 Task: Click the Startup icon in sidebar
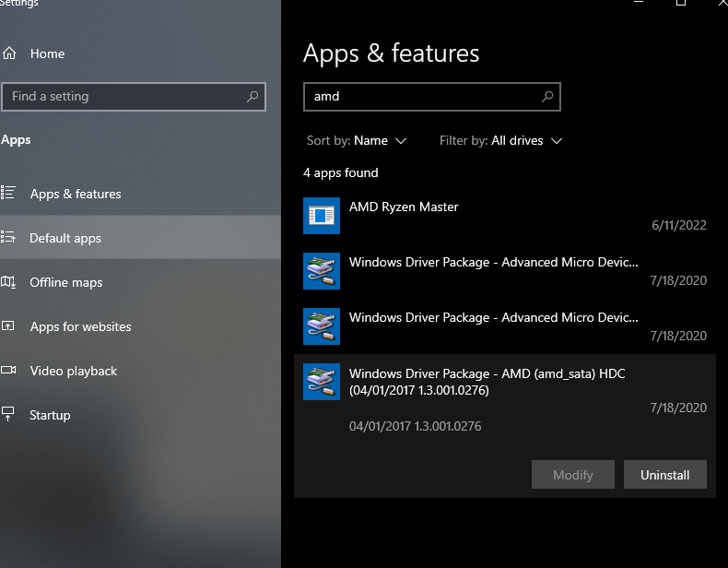tap(8, 414)
